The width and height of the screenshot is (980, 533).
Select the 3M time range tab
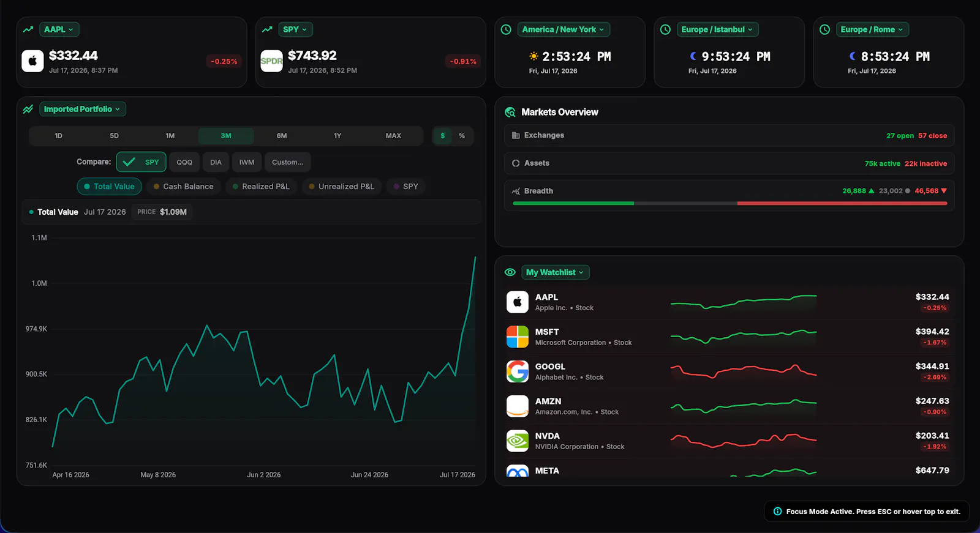pos(226,136)
